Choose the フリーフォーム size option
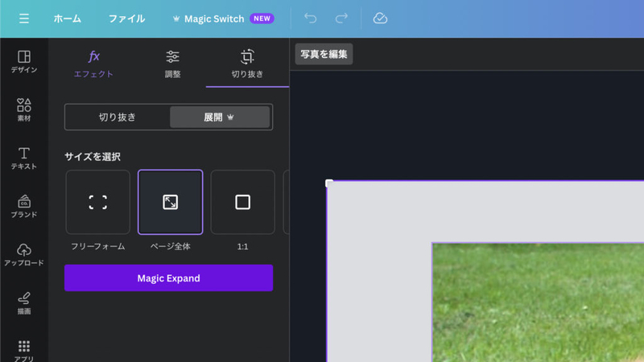The width and height of the screenshot is (644, 362). (x=97, y=202)
